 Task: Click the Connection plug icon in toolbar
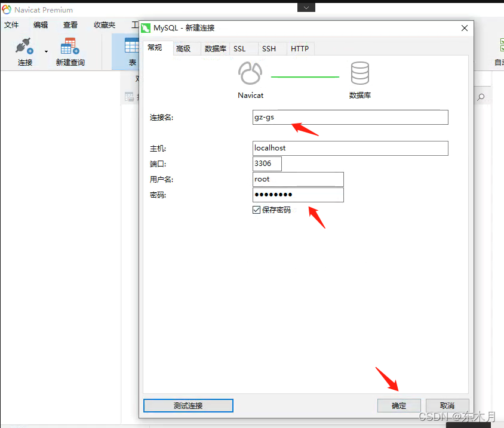click(24, 46)
